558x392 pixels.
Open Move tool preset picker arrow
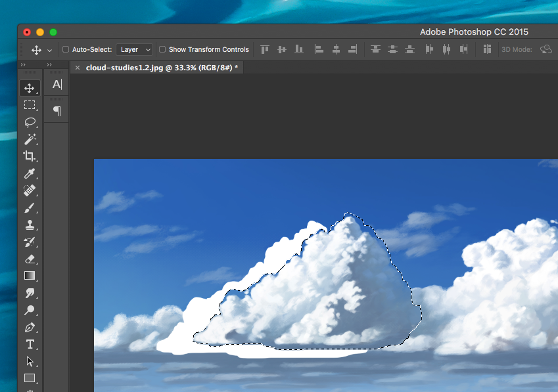pos(49,51)
